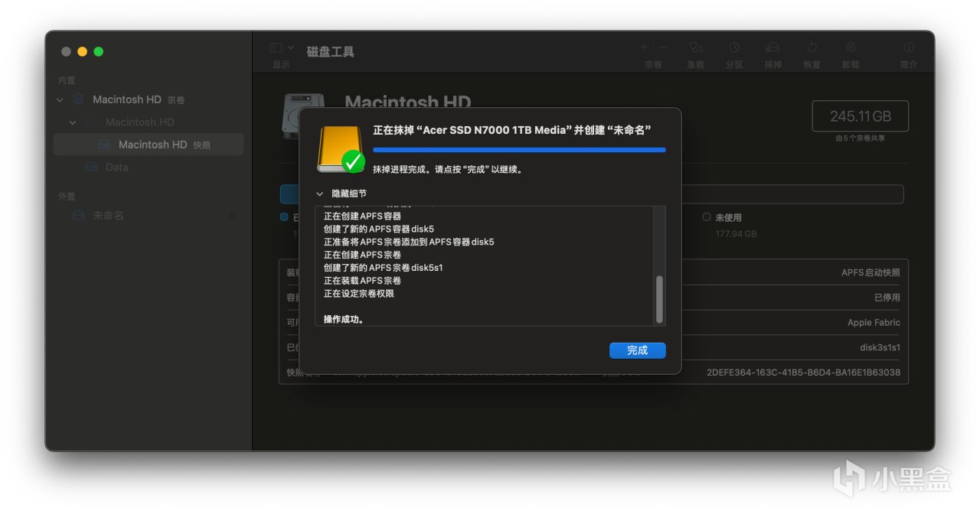Collapse the 隐藏细节 disclosure chevron
Image resolution: width=980 pixels, height=511 pixels.
[320, 194]
